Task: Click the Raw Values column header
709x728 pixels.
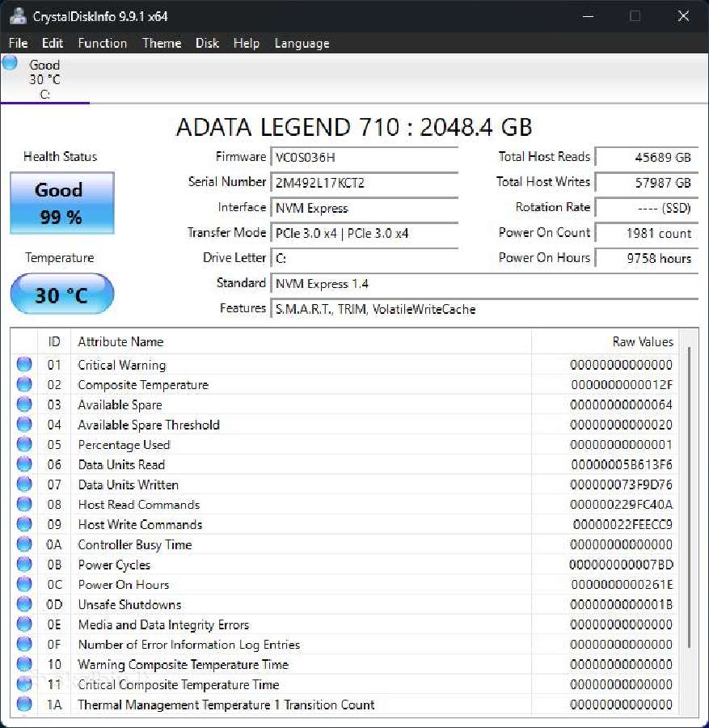Action: point(605,341)
